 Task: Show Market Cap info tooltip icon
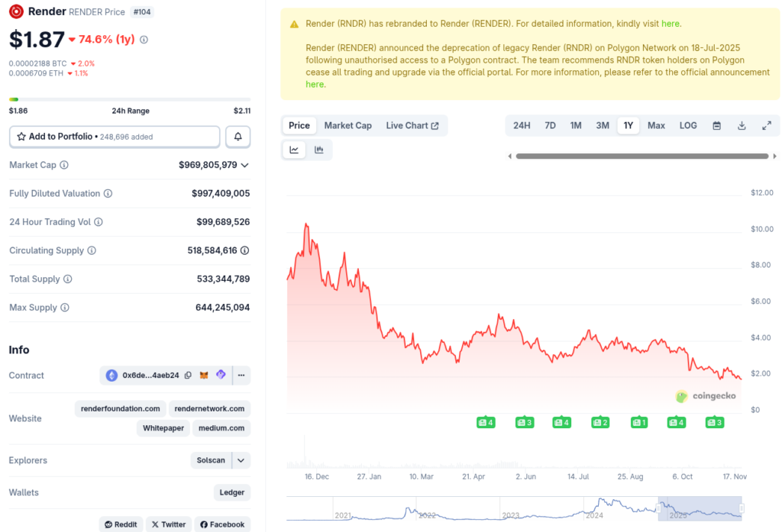[x=64, y=165]
